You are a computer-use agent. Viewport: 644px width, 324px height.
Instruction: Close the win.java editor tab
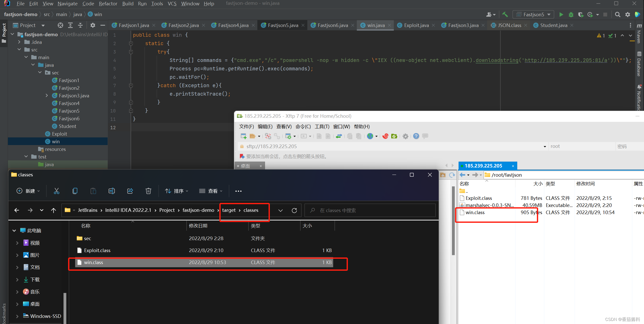point(389,25)
